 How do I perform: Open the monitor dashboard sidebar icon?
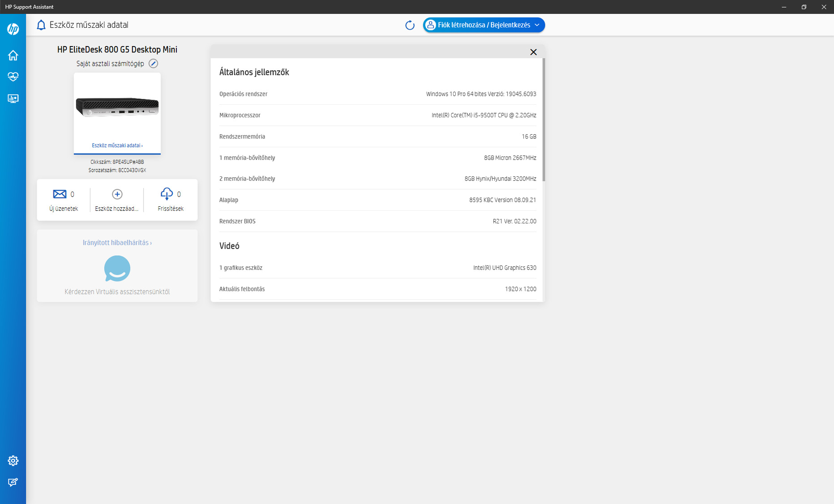pyautogui.click(x=13, y=98)
